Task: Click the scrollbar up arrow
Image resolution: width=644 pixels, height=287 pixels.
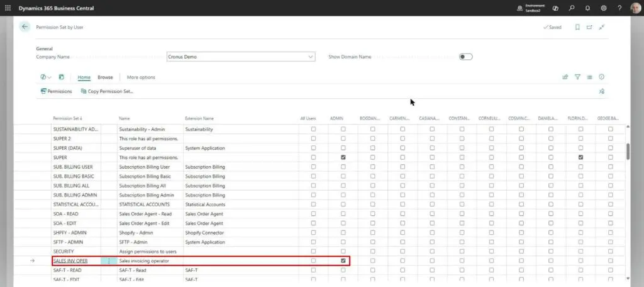Action: coord(628,127)
